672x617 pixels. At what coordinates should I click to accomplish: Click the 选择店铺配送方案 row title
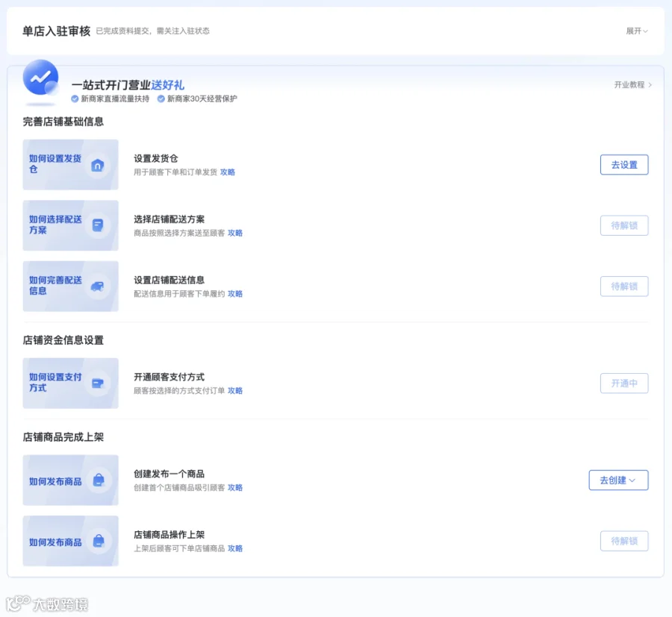coord(169,219)
